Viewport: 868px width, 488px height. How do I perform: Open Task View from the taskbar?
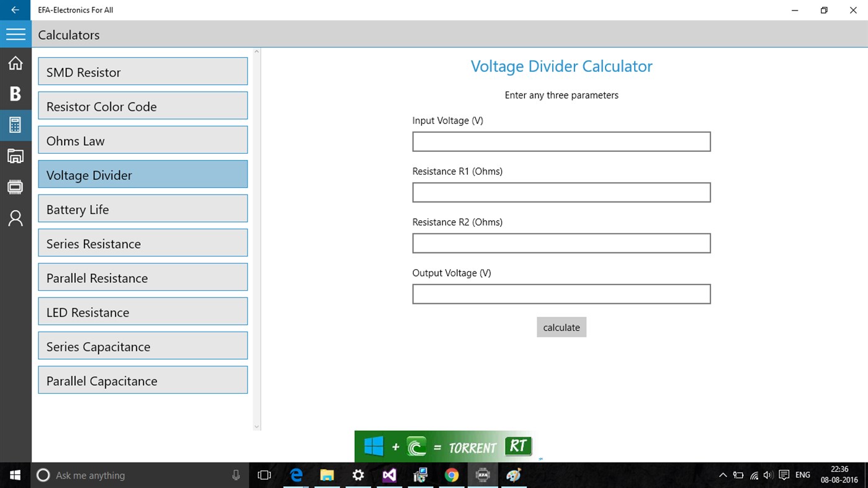(x=264, y=475)
